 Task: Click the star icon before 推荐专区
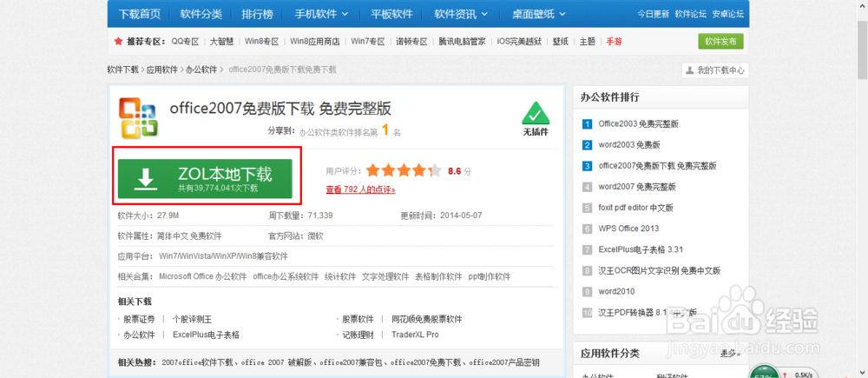[x=118, y=41]
